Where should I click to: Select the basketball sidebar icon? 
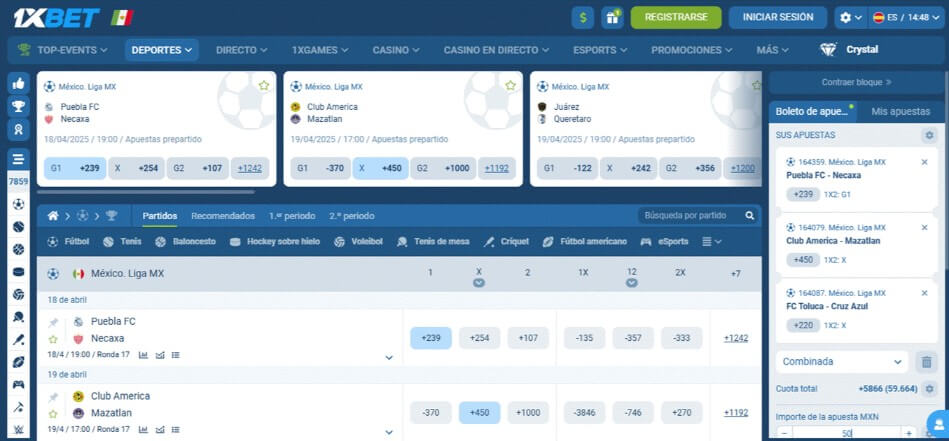point(19,249)
